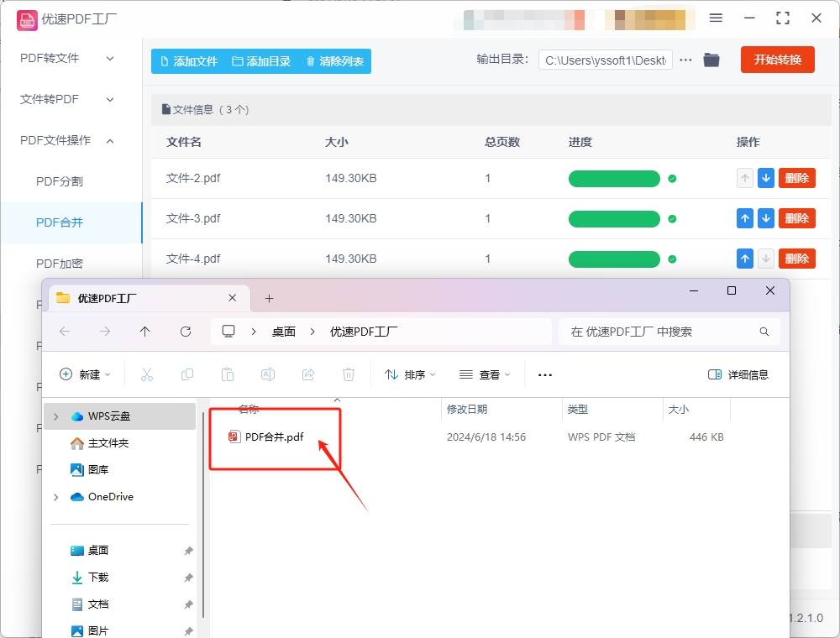Click breadcrumb chevron after 桌面
Screen dimensions: 840x638
[x=312, y=332]
